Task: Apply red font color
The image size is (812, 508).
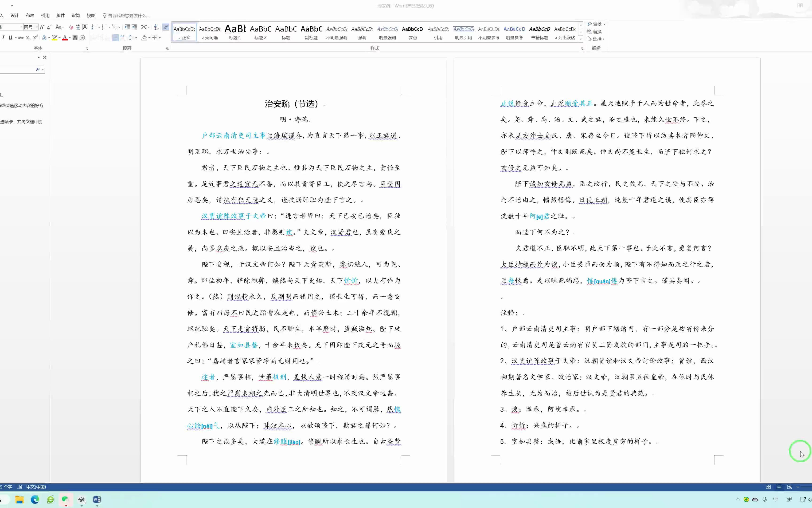Action: 65,38
